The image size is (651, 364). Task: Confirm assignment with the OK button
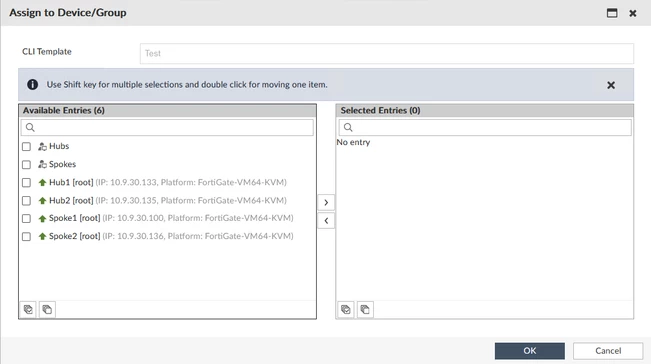[x=529, y=351]
